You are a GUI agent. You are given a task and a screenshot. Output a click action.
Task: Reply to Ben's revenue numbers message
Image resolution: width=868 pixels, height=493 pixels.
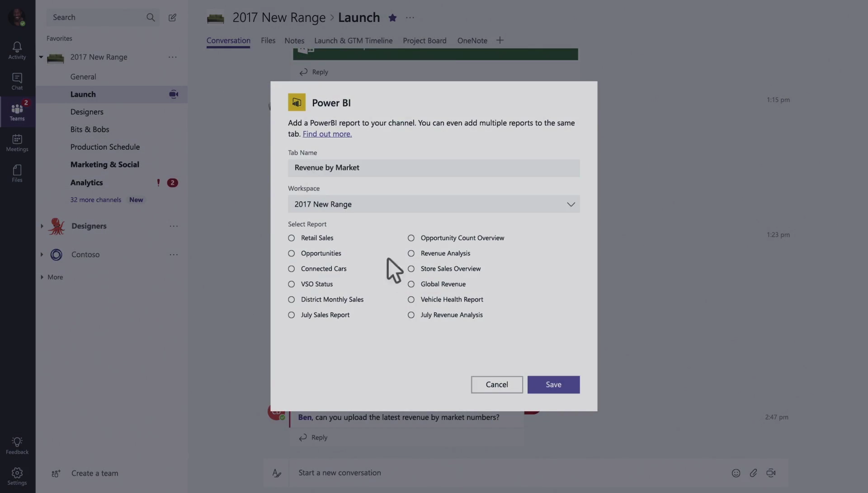pyautogui.click(x=313, y=437)
